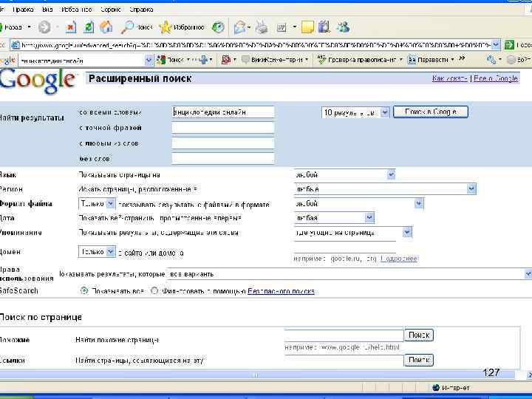
Task: Click Поиск button for Похожие
Action: click(x=419, y=335)
